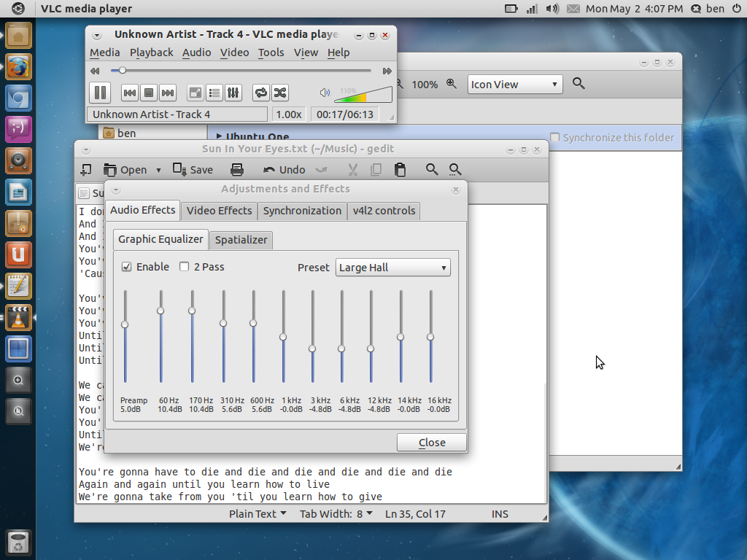
Task: Adjust the 1 kHz band slider
Action: 283,336
